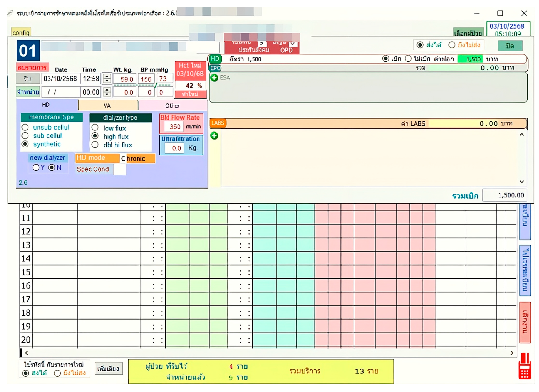Click the blue 01 bed number badge
This screenshot has height=392, width=539.
click(x=28, y=51)
